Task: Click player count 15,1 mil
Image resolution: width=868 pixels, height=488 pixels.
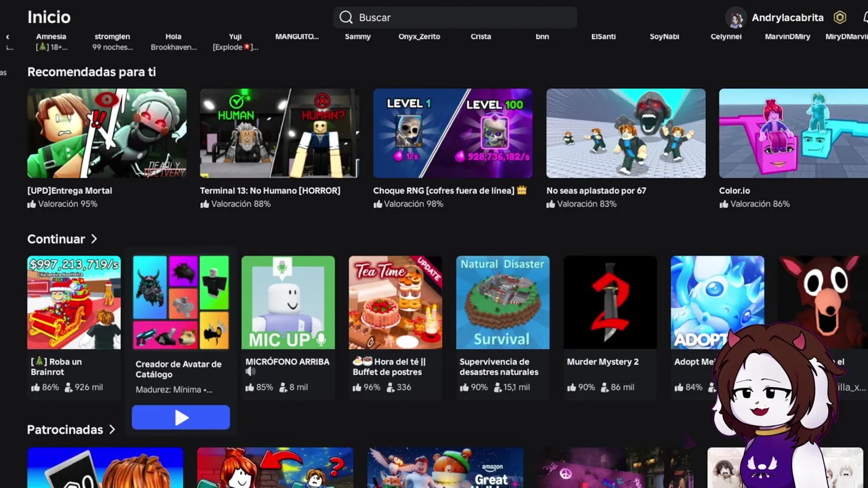Action: coord(512,388)
